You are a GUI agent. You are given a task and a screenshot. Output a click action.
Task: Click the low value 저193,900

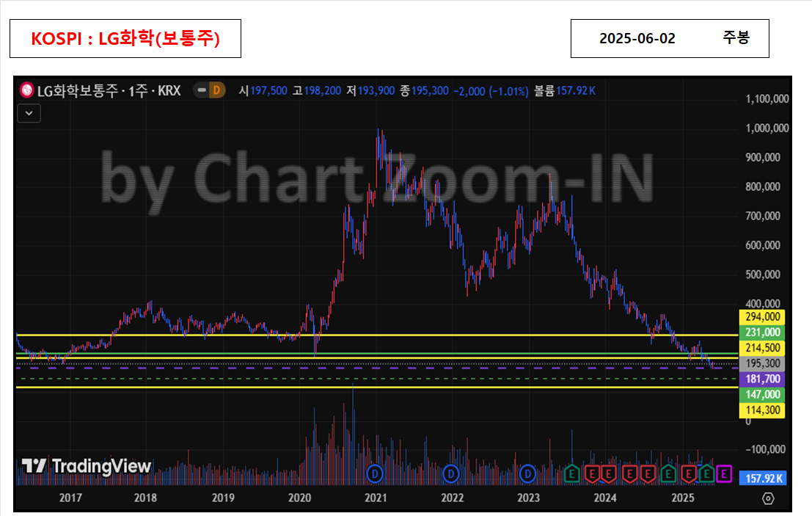[370, 91]
